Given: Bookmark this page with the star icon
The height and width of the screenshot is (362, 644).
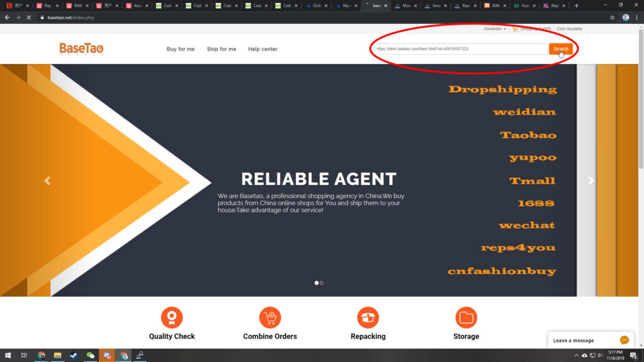Looking at the screenshot, I should click(613, 18).
